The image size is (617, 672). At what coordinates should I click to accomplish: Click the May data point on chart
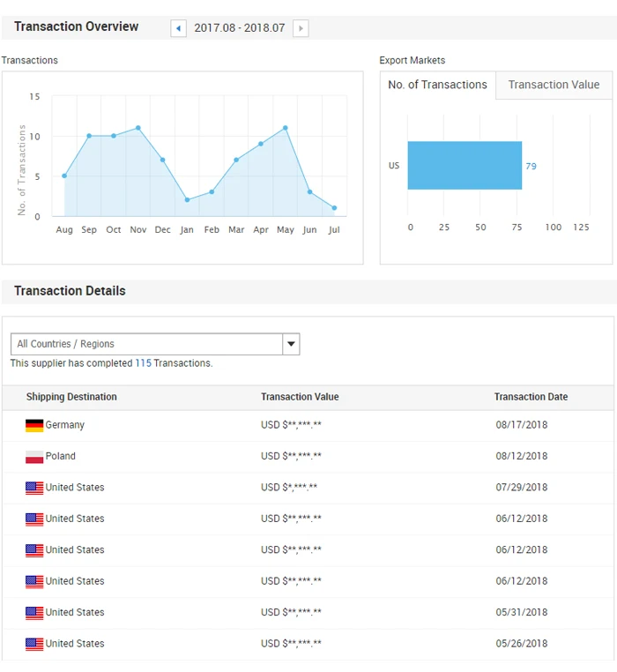point(286,128)
